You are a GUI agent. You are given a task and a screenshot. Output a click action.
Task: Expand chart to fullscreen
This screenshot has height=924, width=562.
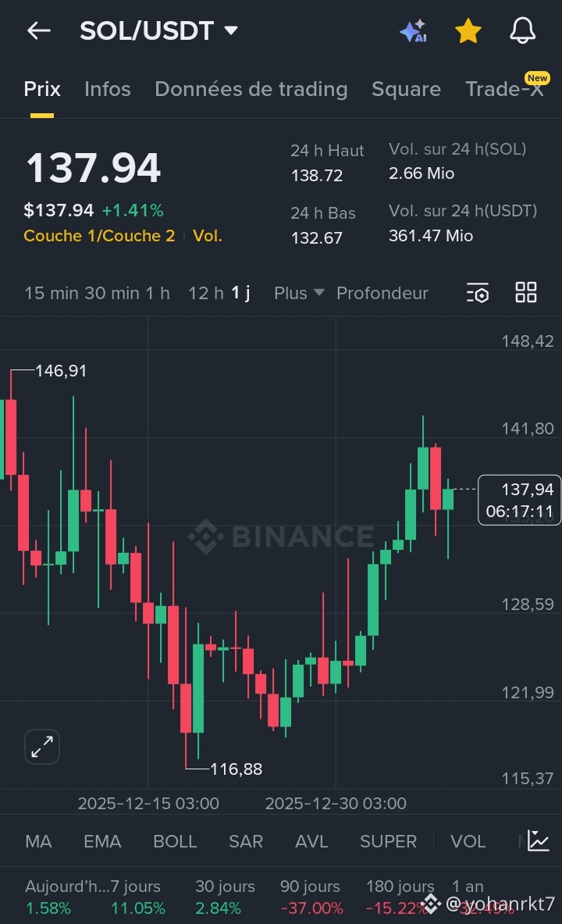(42, 747)
